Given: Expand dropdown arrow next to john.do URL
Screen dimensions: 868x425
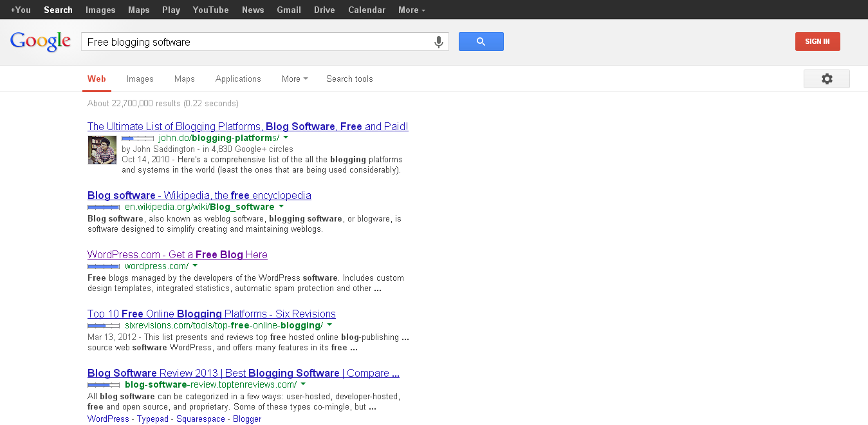Looking at the screenshot, I should [x=286, y=138].
